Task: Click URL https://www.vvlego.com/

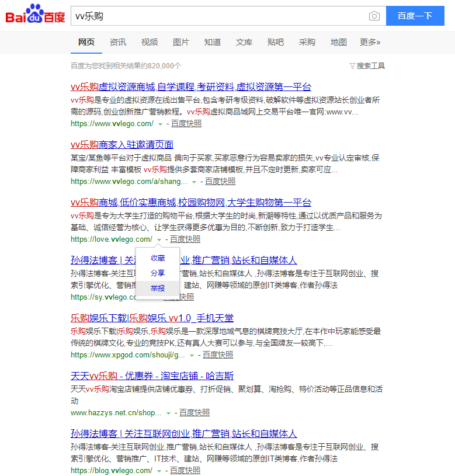Action: (x=112, y=124)
